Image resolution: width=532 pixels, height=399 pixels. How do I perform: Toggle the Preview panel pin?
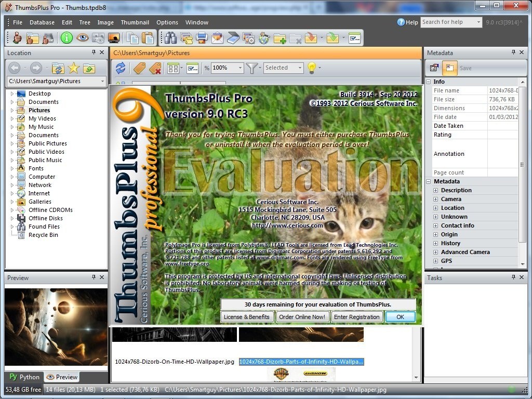click(x=94, y=277)
